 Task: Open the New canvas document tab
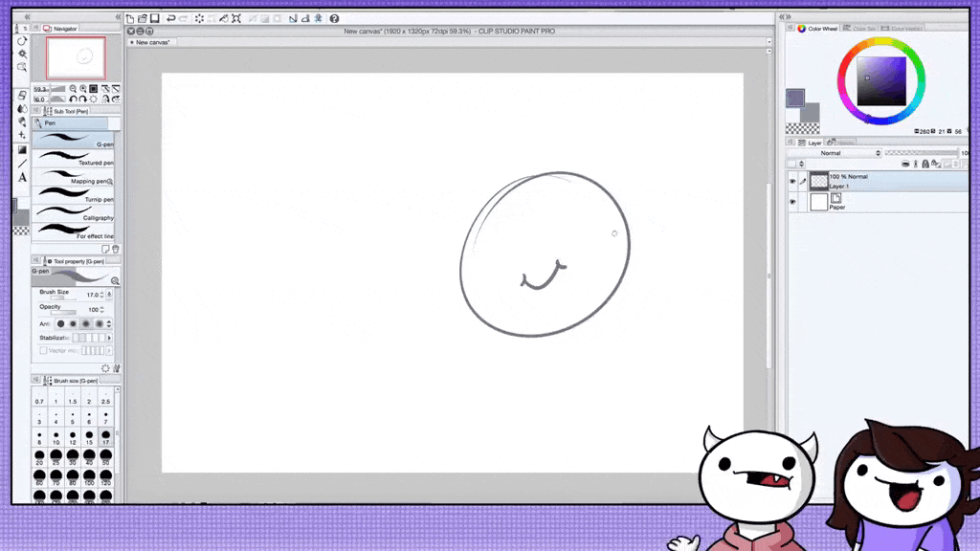pyautogui.click(x=154, y=42)
